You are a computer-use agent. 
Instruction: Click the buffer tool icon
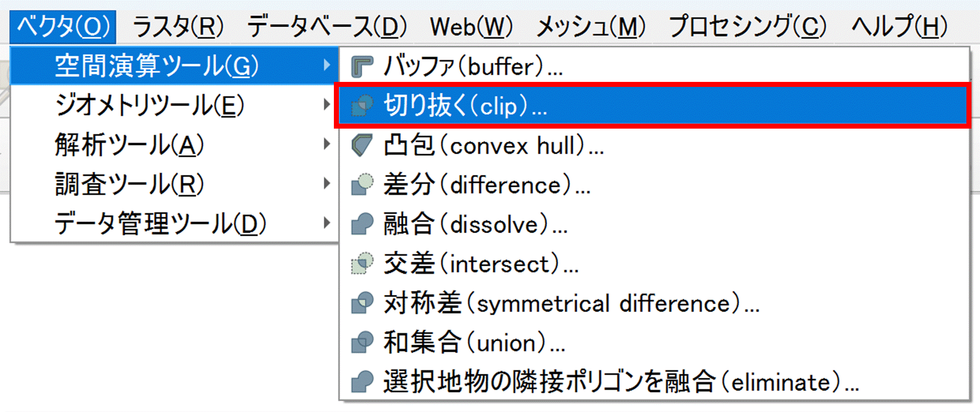coord(362,67)
